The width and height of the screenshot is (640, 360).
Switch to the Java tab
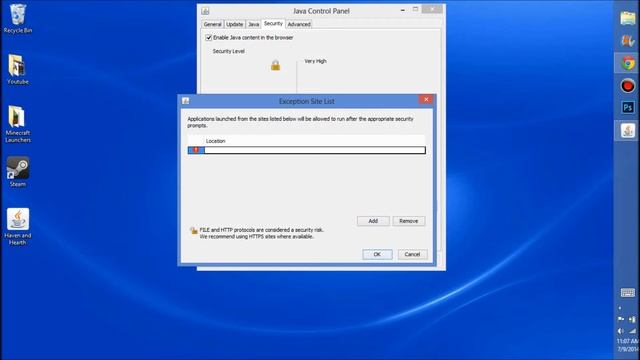coord(253,24)
